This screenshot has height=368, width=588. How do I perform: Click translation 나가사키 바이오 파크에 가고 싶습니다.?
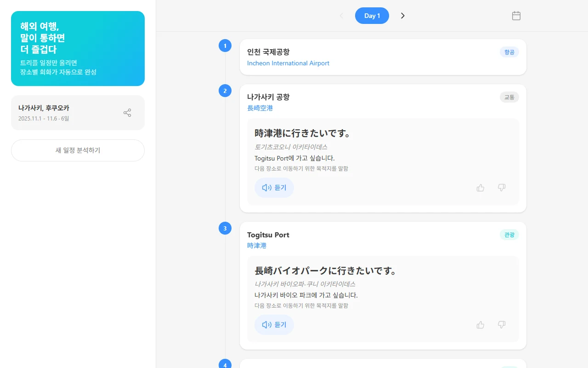pyautogui.click(x=306, y=295)
